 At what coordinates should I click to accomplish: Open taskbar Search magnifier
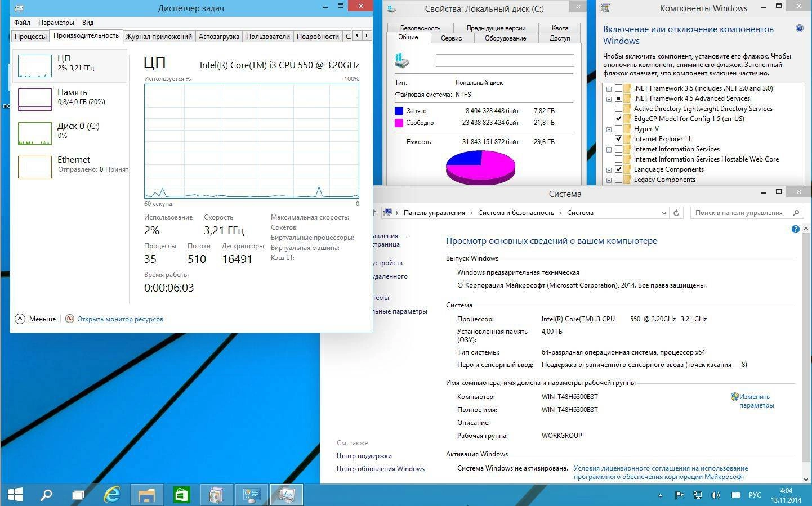coord(46,495)
